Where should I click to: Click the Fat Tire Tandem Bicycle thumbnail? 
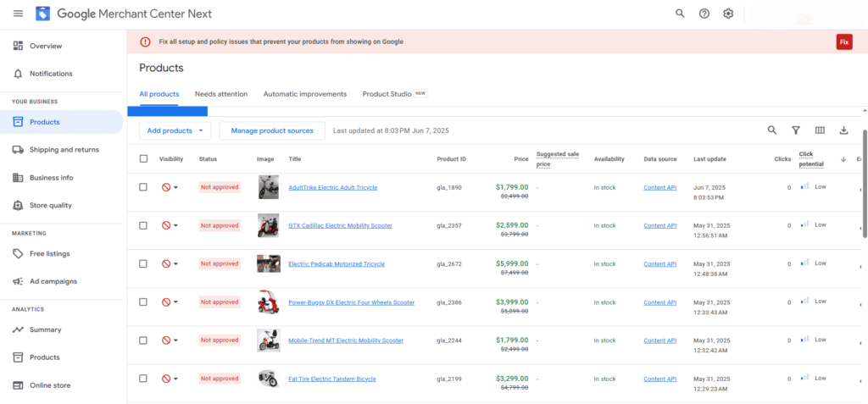pos(269,379)
